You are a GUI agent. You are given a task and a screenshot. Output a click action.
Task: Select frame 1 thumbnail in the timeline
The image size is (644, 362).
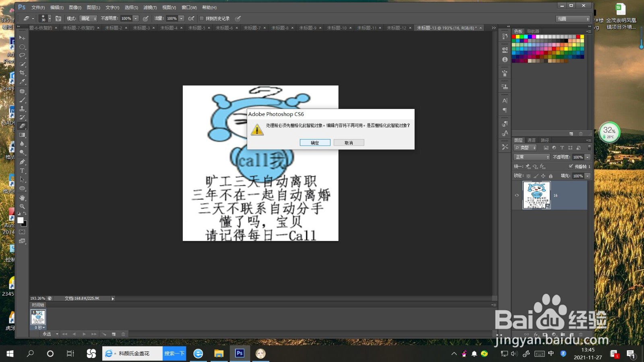click(38, 317)
